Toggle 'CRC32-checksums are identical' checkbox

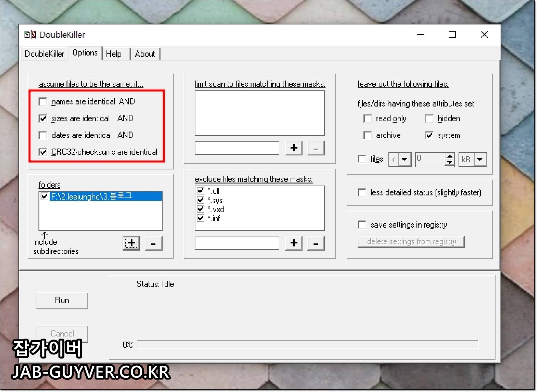pos(43,152)
